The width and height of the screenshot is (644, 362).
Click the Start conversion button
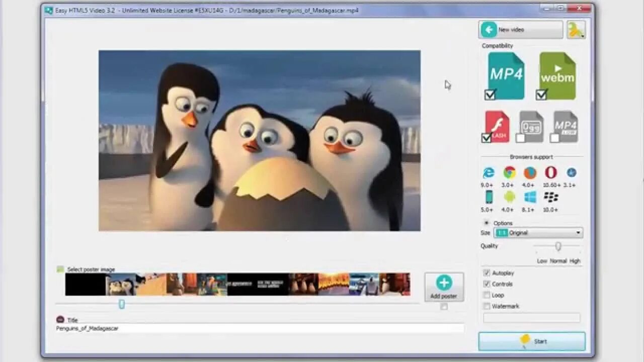(532, 341)
